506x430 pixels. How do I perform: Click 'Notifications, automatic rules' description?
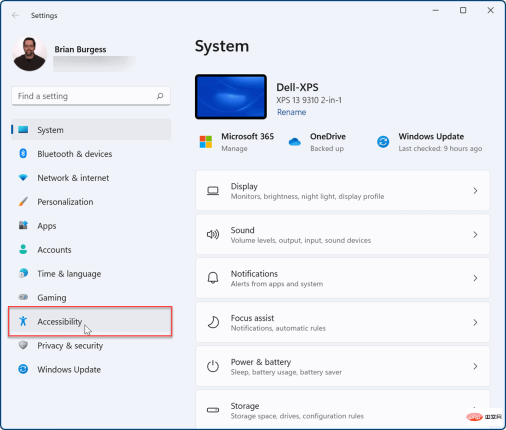pyautogui.click(x=278, y=328)
